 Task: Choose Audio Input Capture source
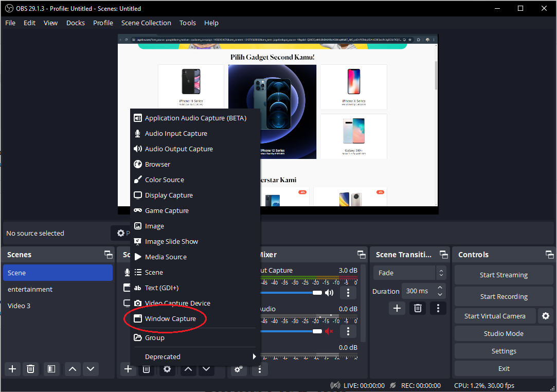(x=194, y=133)
